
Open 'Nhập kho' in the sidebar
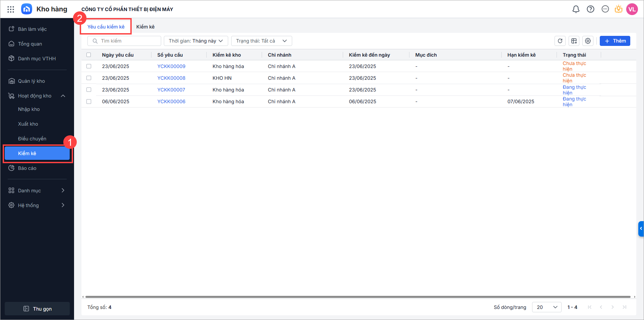tap(29, 109)
